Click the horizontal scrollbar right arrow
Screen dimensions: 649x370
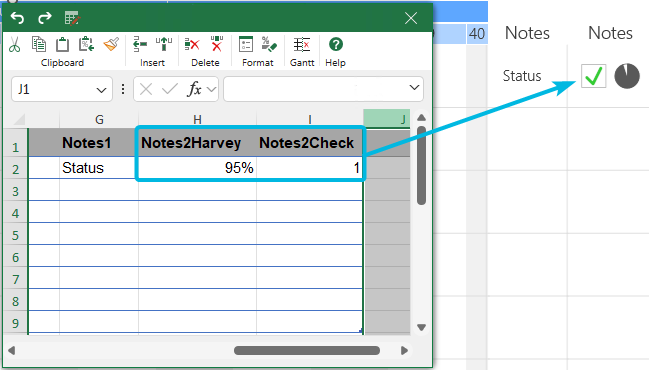tap(404, 351)
